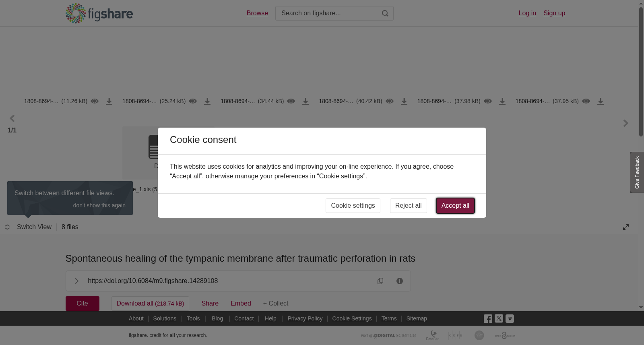Click don't show this again
This screenshot has width=644, height=345.
(x=99, y=205)
